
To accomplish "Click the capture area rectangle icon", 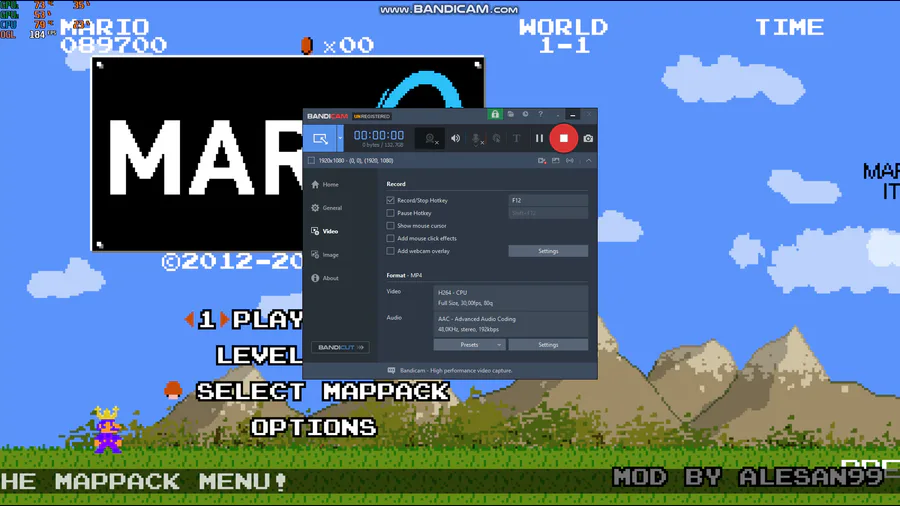I will point(311,161).
